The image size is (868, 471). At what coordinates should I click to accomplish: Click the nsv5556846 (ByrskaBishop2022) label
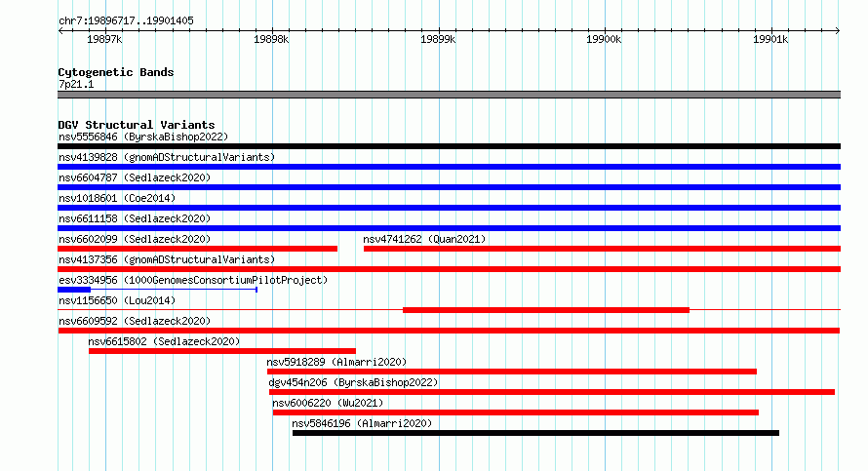click(x=143, y=137)
